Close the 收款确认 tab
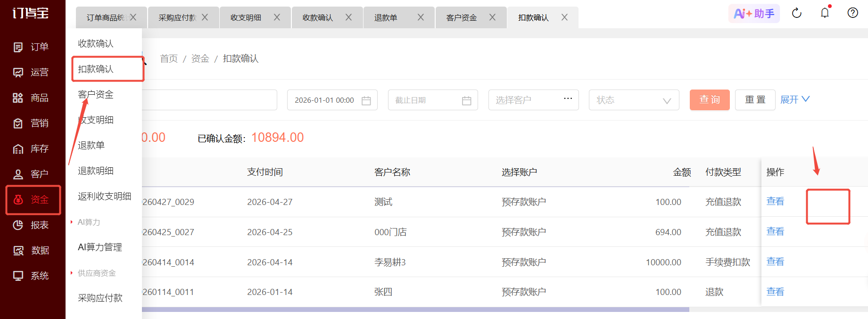The width and height of the screenshot is (868, 319). (349, 17)
